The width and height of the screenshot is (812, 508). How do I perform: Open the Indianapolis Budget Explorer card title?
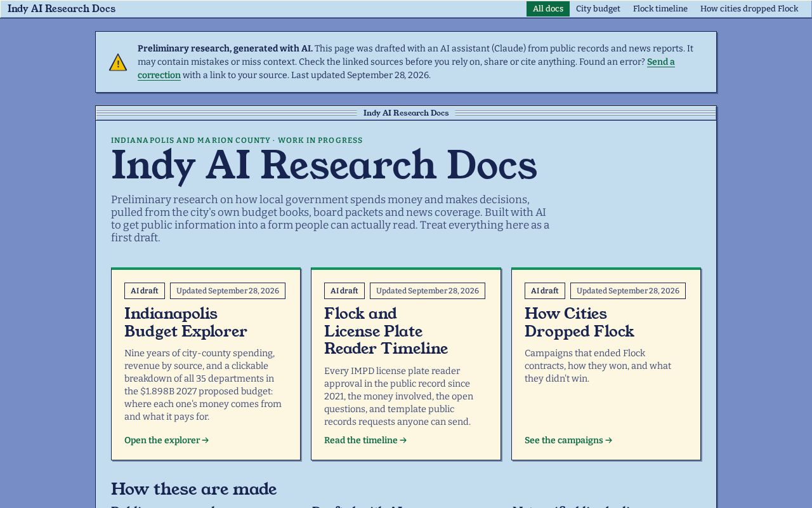(x=186, y=322)
